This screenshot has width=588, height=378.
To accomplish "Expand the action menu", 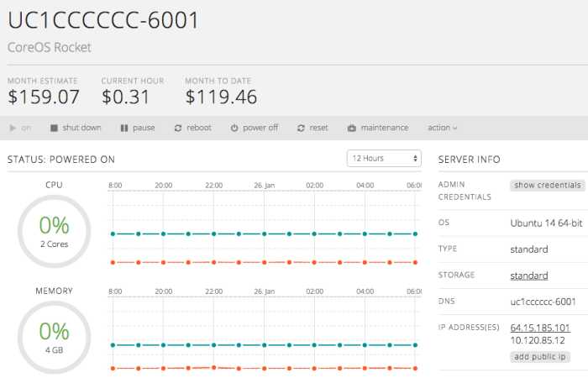I will [442, 128].
